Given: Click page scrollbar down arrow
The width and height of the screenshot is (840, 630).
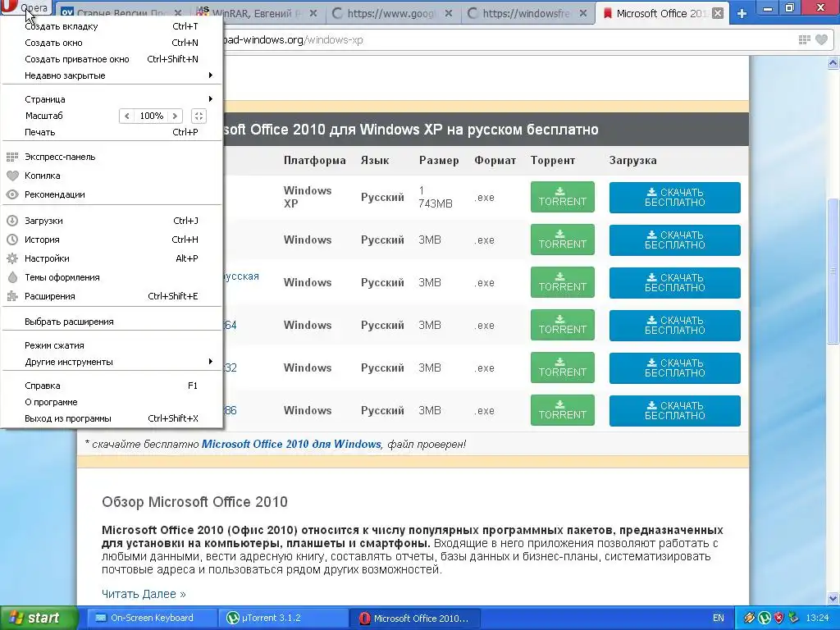Looking at the screenshot, I should point(833,598).
